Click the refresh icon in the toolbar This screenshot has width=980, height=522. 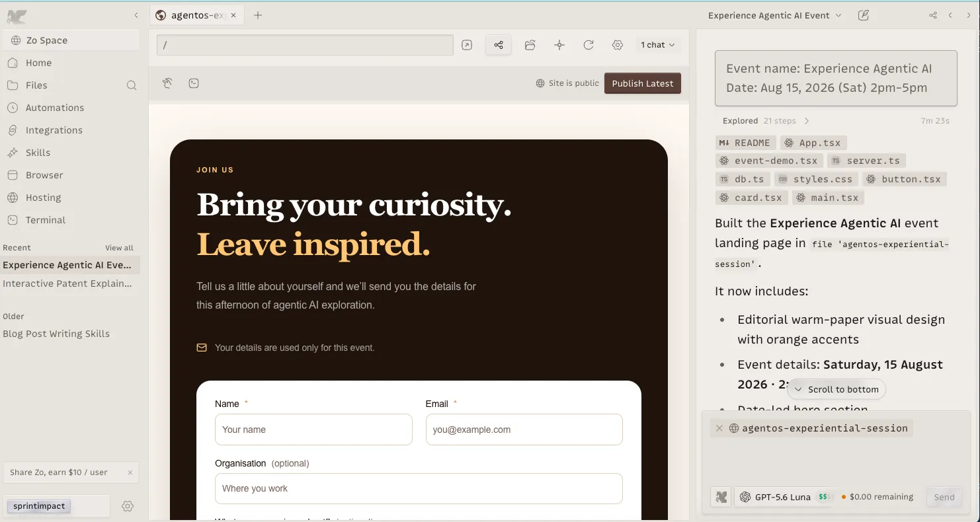[589, 45]
